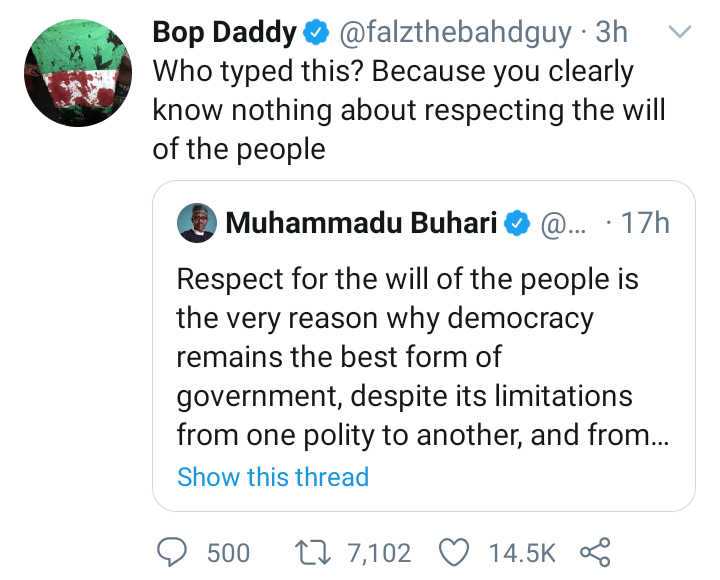The image size is (720, 580).
Task: Click the 17h timestamp of quoted tweet
Action: tap(645, 223)
